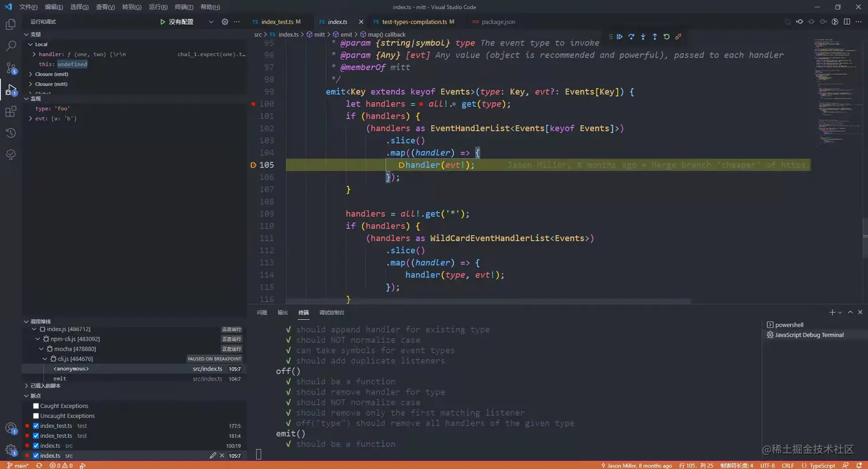Open the errors and warnings counter
The image size is (868, 469).
[x=61, y=466]
